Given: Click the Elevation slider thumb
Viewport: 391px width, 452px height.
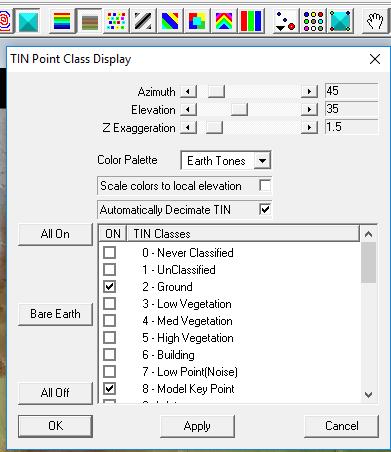Looking at the screenshot, I should coord(239,109).
